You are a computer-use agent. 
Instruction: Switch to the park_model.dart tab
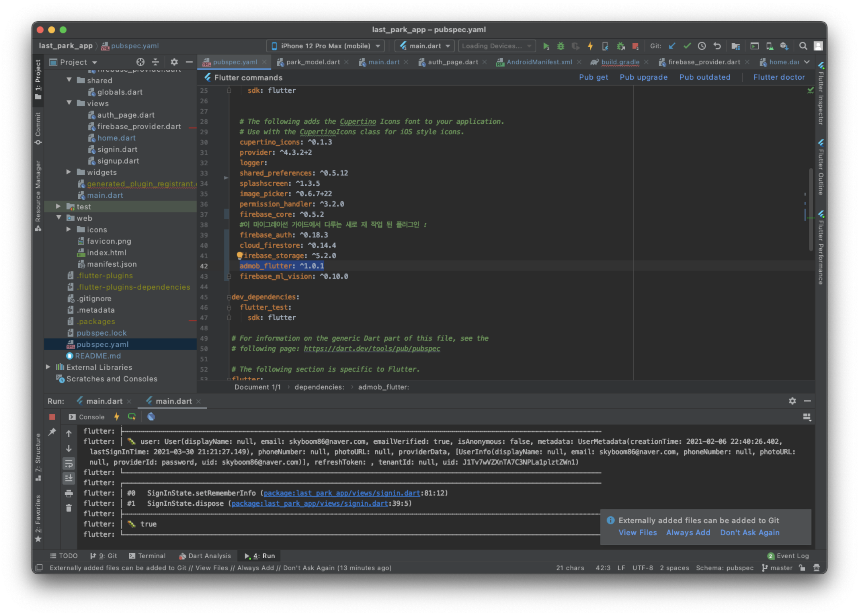click(x=313, y=62)
